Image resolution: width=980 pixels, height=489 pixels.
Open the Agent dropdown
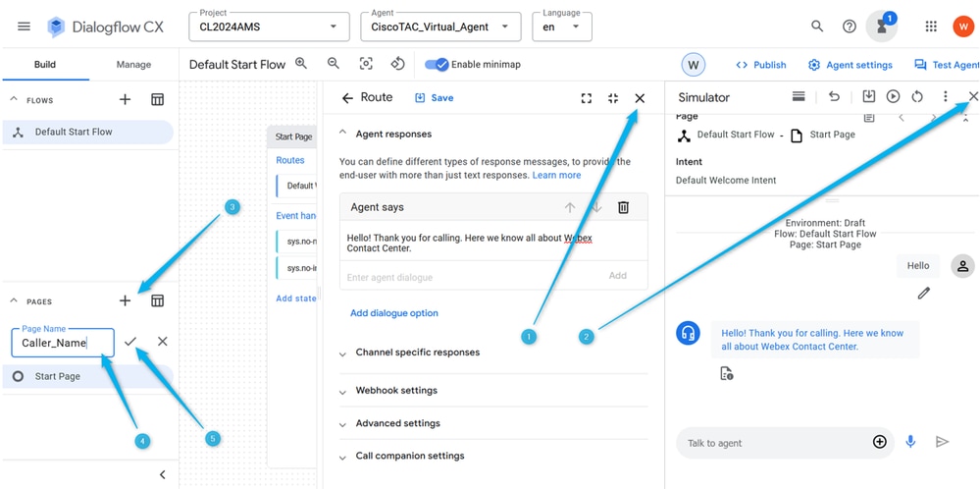coord(440,27)
